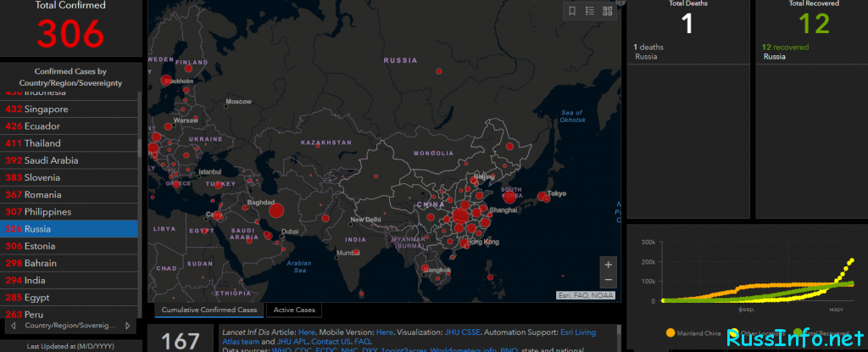Zoom in with the map plus button
The height and width of the screenshot is (352, 868).
pos(608,265)
